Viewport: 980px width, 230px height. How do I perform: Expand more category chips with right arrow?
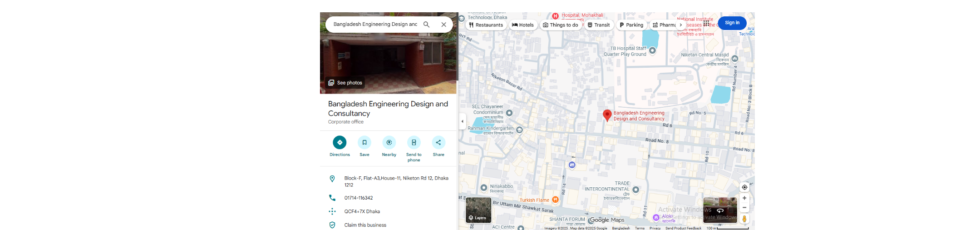[x=680, y=25]
